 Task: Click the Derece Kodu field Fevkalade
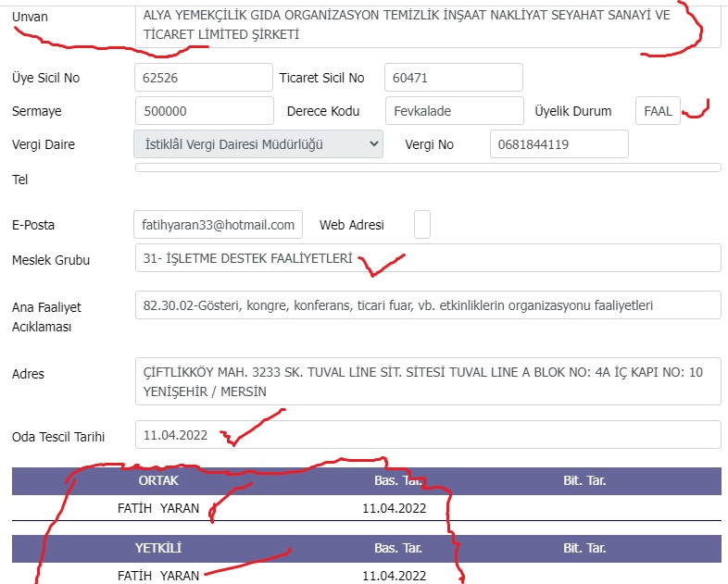tap(455, 111)
